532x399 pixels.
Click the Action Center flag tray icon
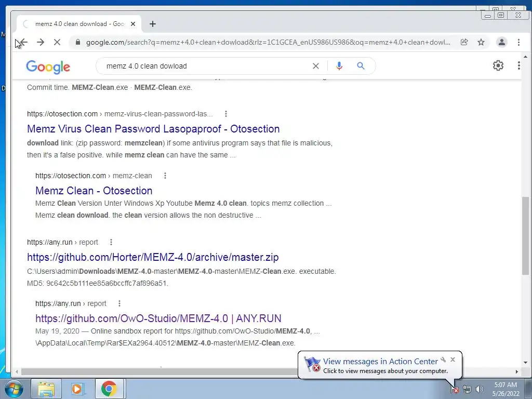[455, 389]
